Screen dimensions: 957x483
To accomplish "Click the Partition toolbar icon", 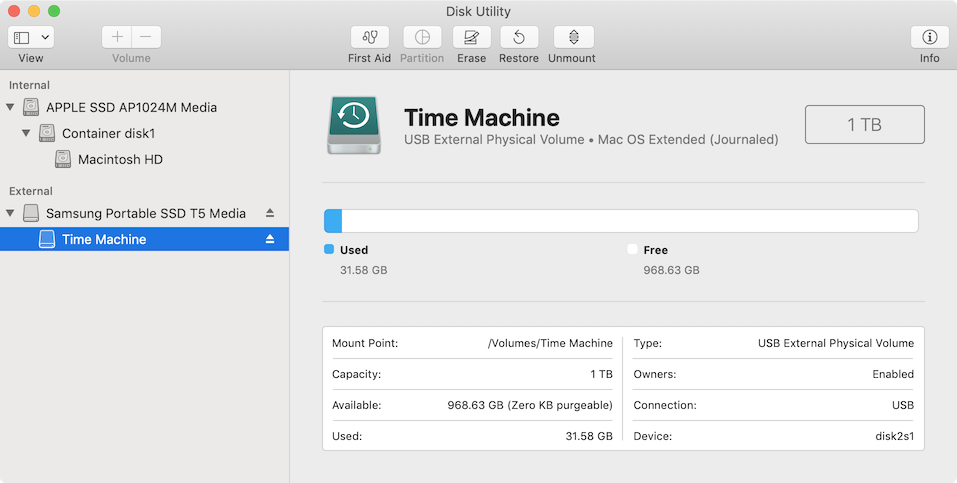I will point(422,38).
